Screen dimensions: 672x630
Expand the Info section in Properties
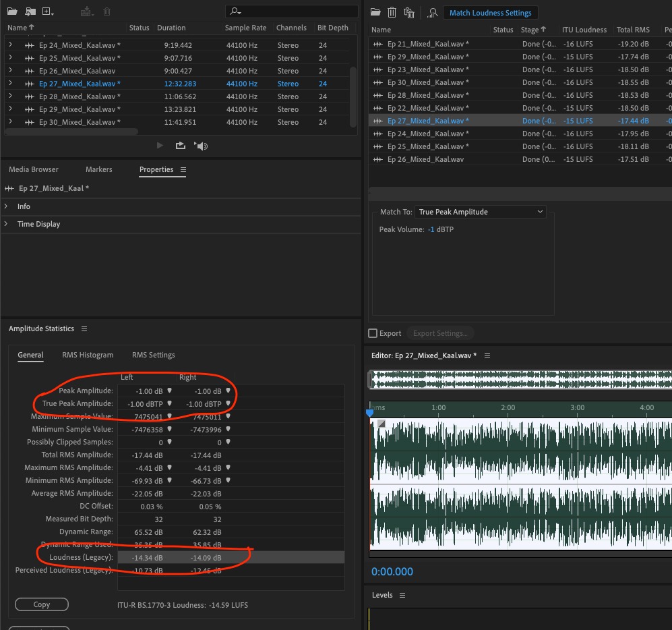point(7,206)
